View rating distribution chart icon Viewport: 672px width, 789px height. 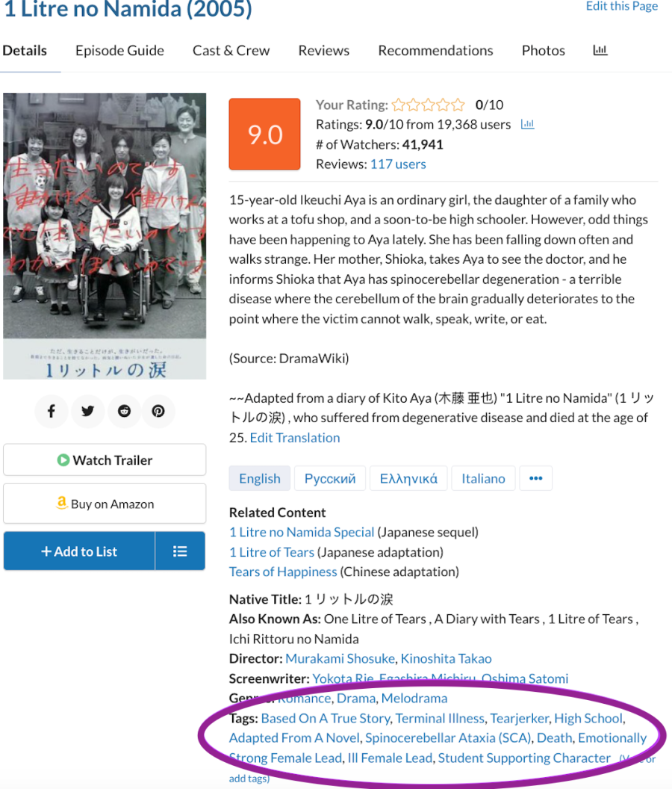click(527, 124)
